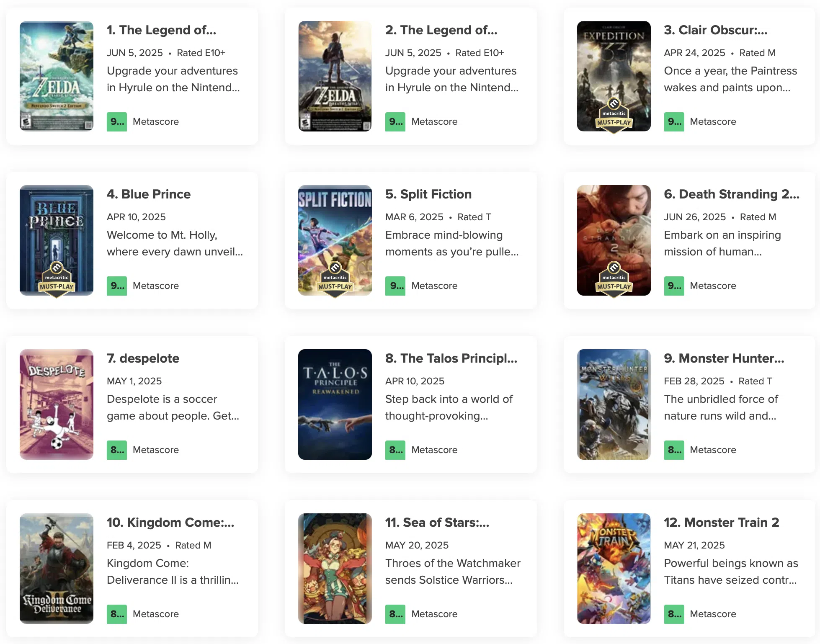This screenshot has height=644, width=820.
Task: Click the Metascore badge for Split Fiction
Action: pyautogui.click(x=395, y=286)
